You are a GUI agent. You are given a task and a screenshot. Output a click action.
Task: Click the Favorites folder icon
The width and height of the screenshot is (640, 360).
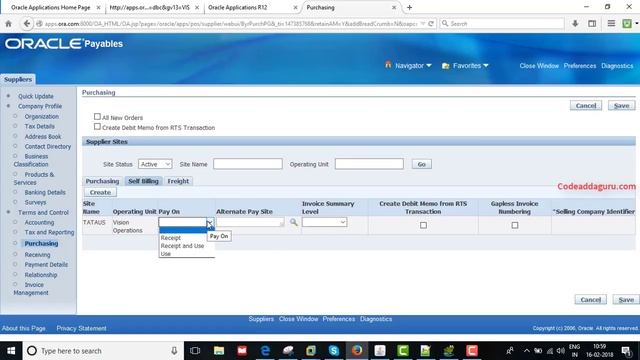click(445, 66)
